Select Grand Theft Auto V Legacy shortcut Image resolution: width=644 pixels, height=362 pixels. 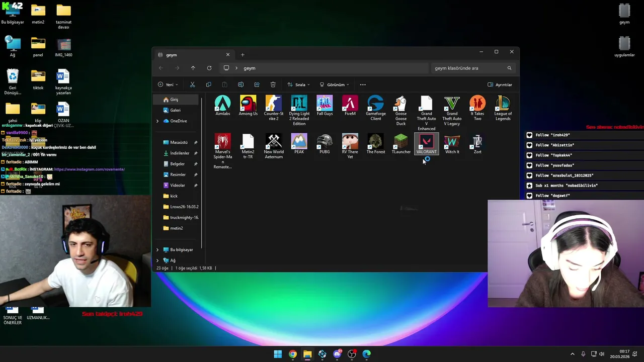452,111
